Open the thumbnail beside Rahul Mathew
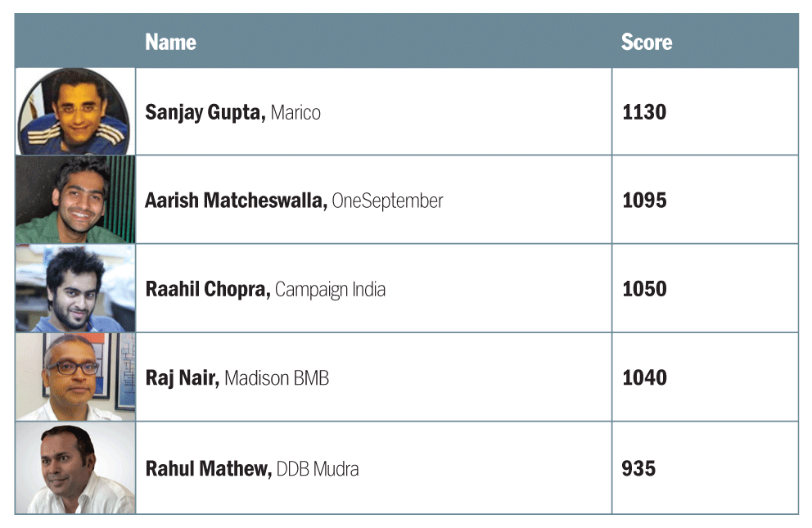 tap(74, 467)
